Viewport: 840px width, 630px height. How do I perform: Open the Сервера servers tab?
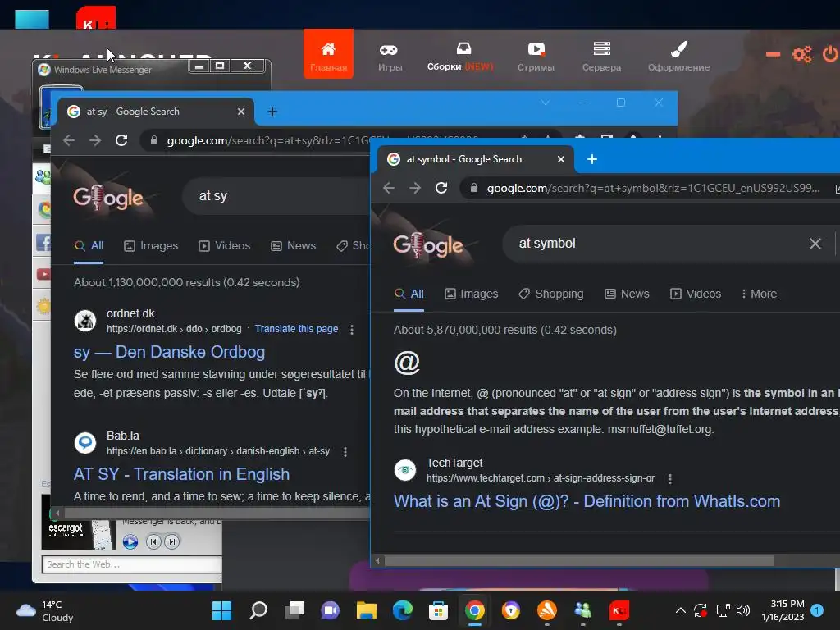[601, 57]
